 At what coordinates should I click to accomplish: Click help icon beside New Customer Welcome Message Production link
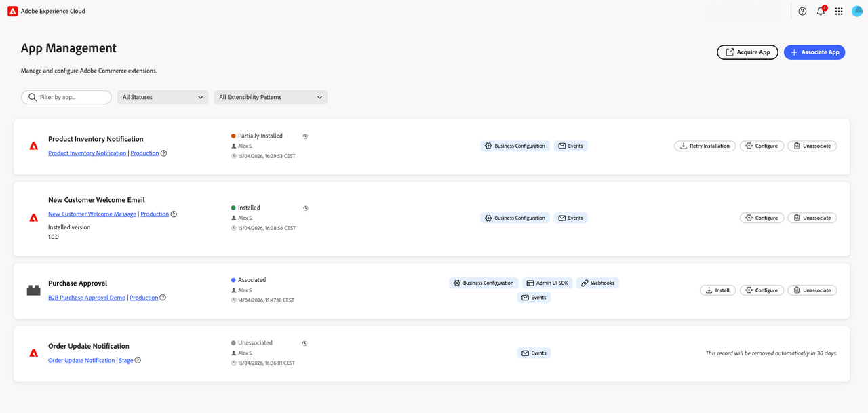tap(174, 214)
